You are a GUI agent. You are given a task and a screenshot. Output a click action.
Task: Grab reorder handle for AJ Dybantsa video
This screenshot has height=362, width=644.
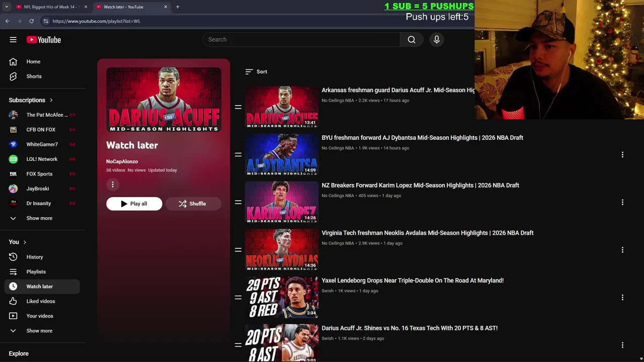238,154
